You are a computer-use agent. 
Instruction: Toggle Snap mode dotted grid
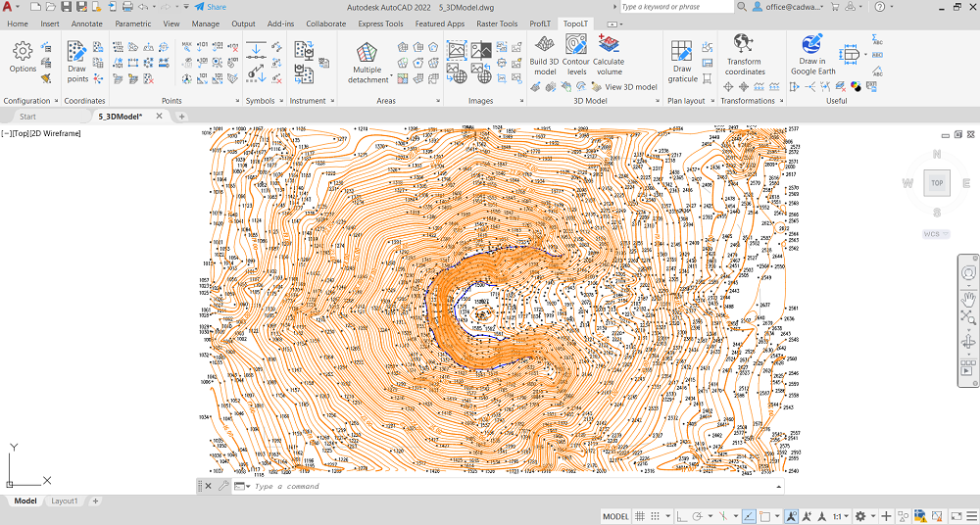point(655,516)
